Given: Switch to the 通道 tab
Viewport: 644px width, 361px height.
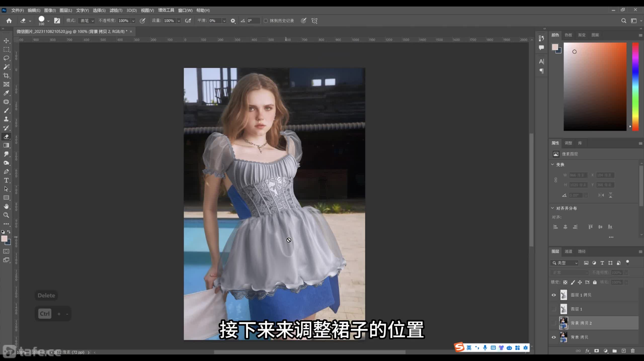Looking at the screenshot, I should pos(568,251).
